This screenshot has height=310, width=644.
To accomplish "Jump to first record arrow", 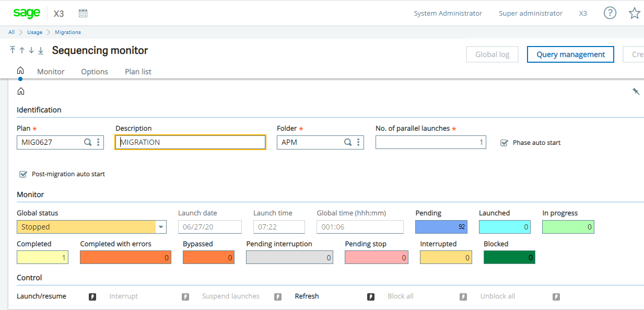I will (x=13, y=50).
